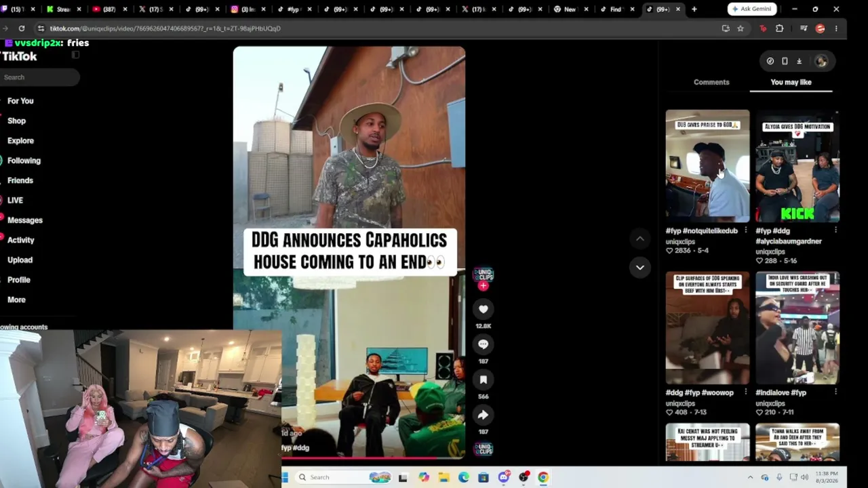Screen dimensions: 868x488
Task: Click uniqxclips under the #indialove #fyp video
Action: coord(770,403)
